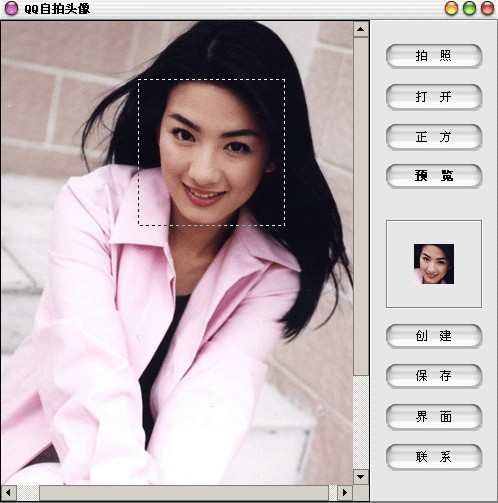Click inside the dashed crop selection box
Viewport: 498px width, 503px height.
point(212,152)
